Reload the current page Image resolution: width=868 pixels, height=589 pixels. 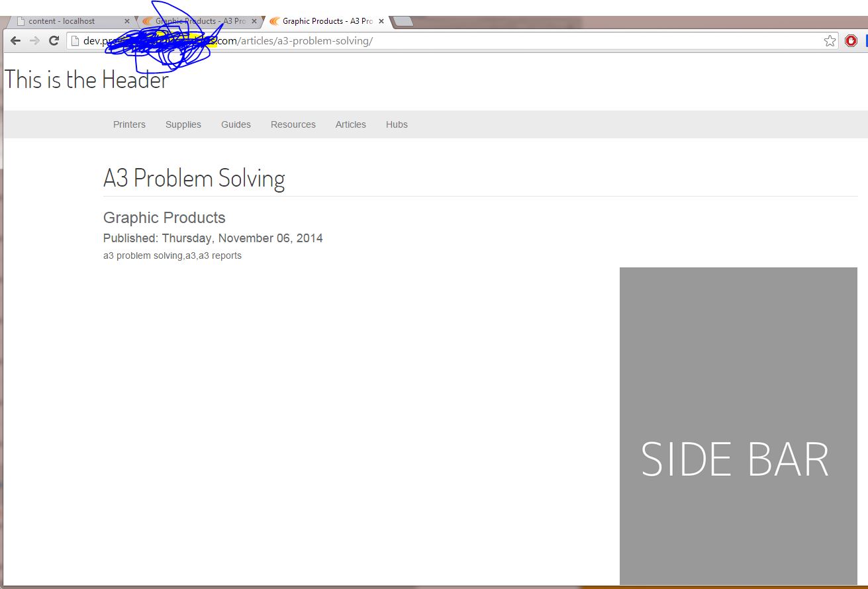54,41
